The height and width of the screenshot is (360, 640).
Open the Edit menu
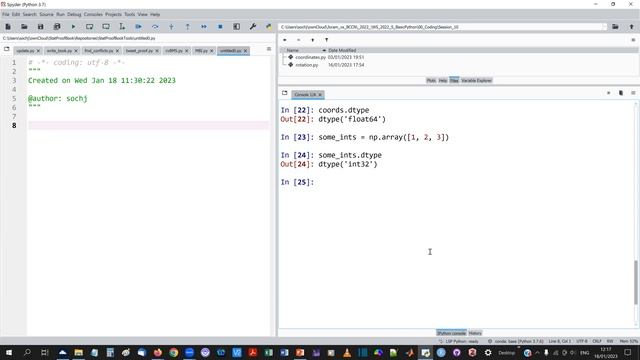16,14
